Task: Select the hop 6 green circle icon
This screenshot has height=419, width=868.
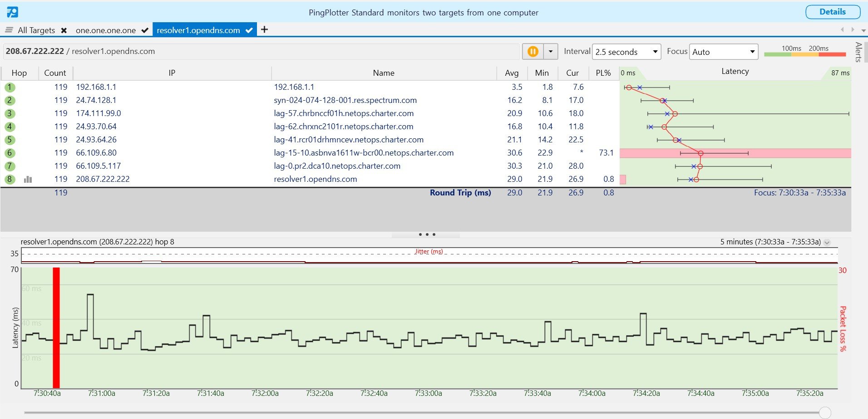Action: pos(10,153)
